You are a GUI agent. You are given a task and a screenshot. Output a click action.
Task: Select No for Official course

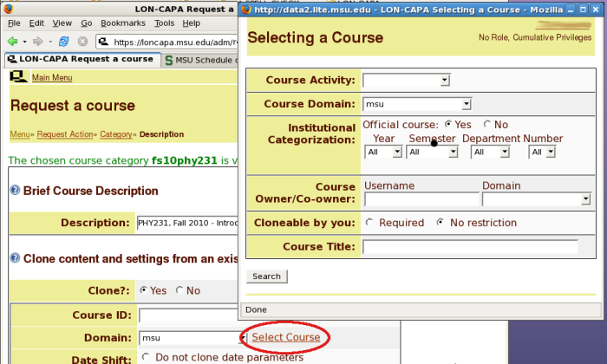pyautogui.click(x=487, y=124)
